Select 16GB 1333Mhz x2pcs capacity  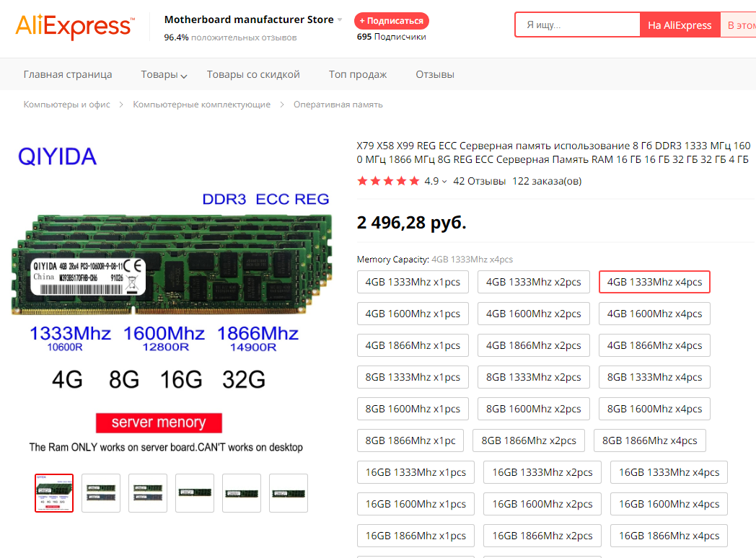tap(542, 472)
